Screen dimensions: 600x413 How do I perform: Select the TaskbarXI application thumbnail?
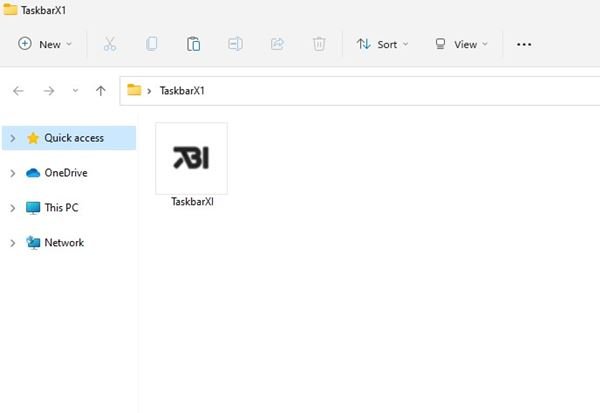[x=191, y=158]
